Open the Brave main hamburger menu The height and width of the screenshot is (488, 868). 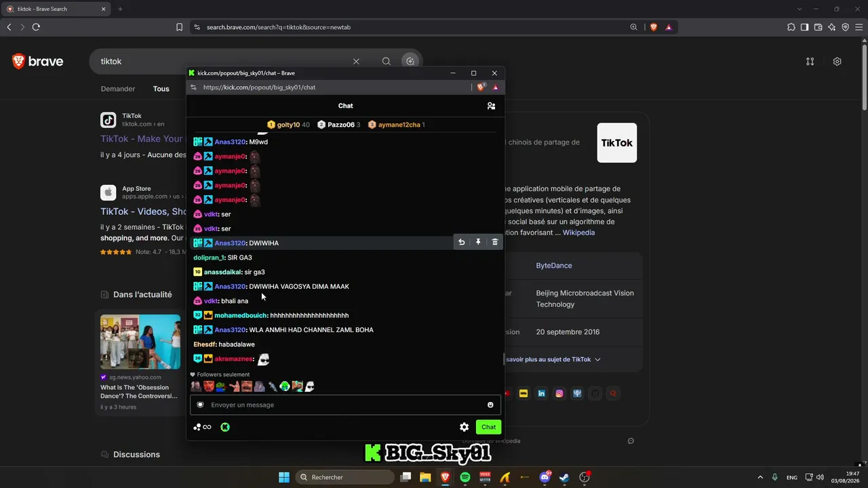pyautogui.click(x=859, y=27)
